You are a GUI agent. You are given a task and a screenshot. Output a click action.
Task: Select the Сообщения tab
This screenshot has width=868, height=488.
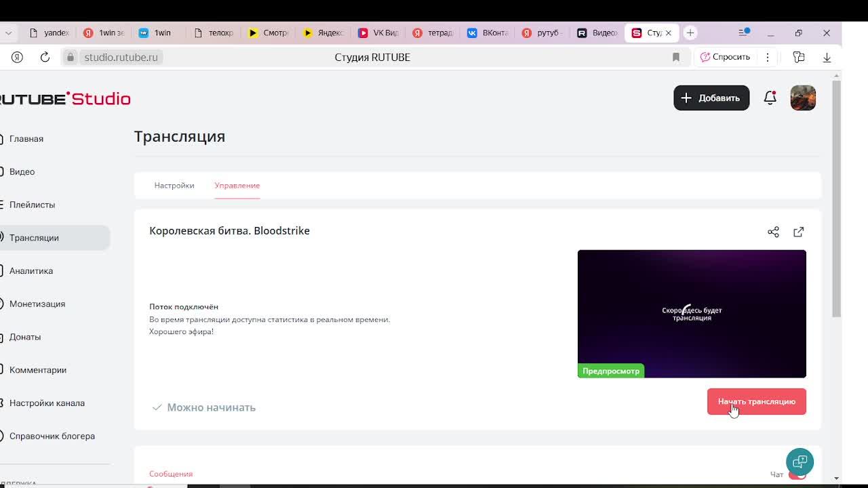171,474
